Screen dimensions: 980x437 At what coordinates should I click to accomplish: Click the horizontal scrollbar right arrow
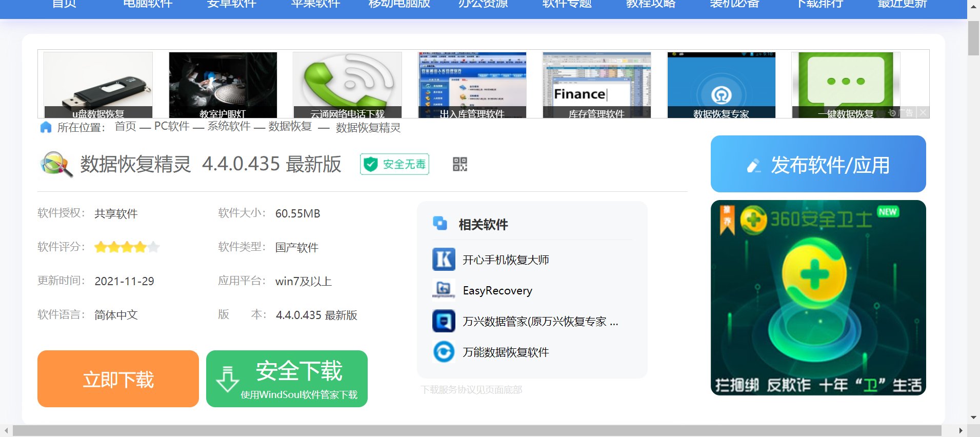point(961,431)
